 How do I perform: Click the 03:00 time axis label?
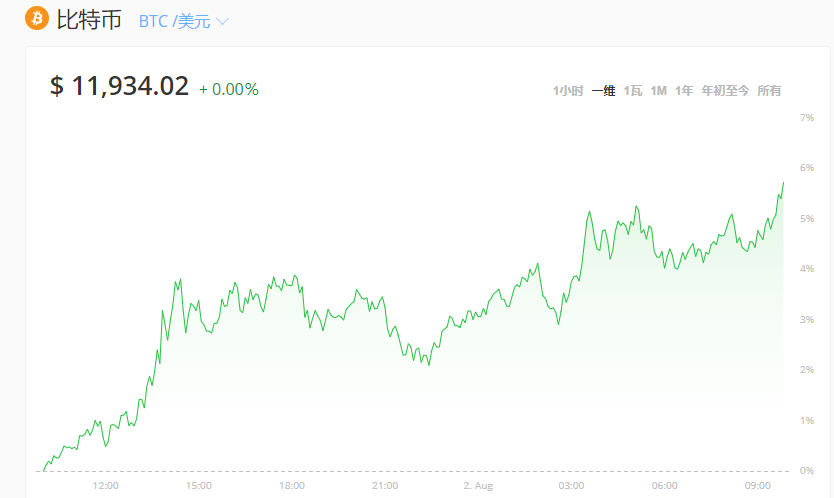coord(571,485)
